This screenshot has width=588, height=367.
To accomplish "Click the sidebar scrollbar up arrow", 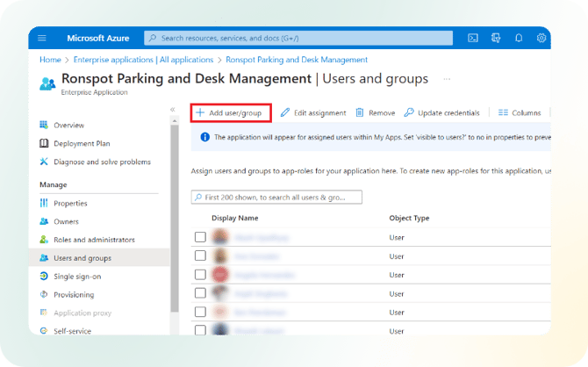I will point(175,121).
